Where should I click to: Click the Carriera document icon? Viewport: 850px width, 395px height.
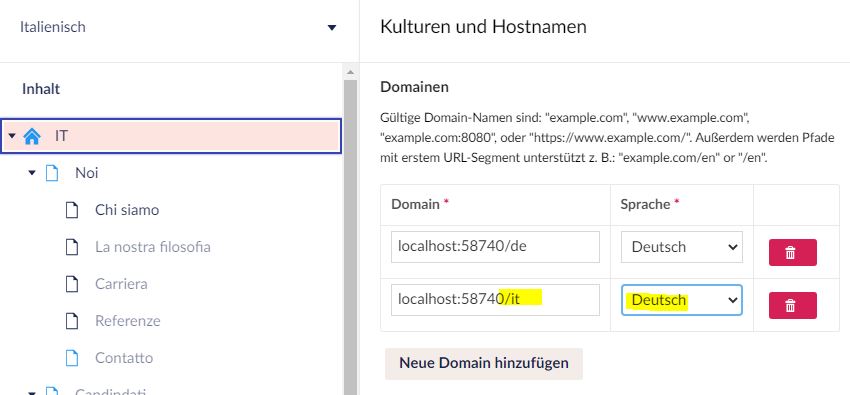72,284
